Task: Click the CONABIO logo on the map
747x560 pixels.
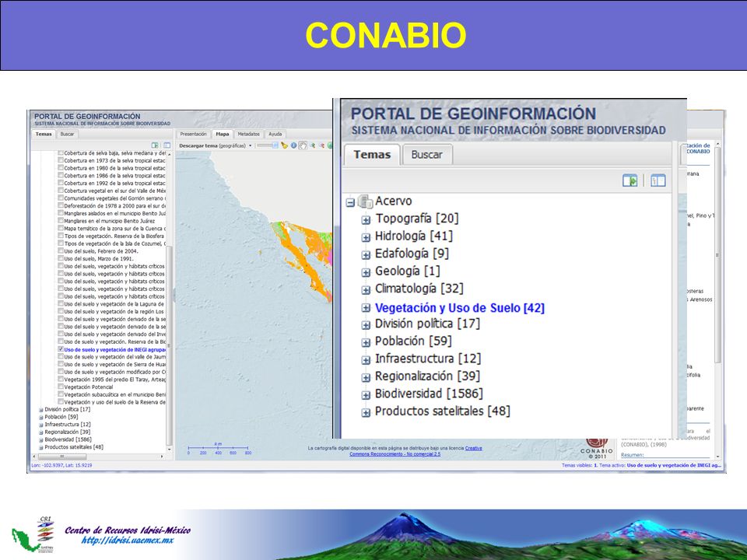Action: [x=597, y=448]
